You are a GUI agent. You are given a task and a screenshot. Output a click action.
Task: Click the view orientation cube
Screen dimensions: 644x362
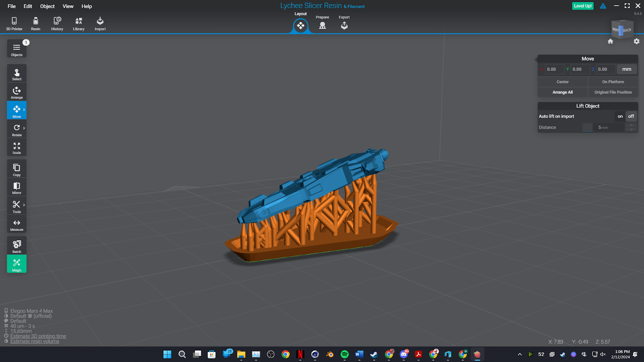[623, 30]
